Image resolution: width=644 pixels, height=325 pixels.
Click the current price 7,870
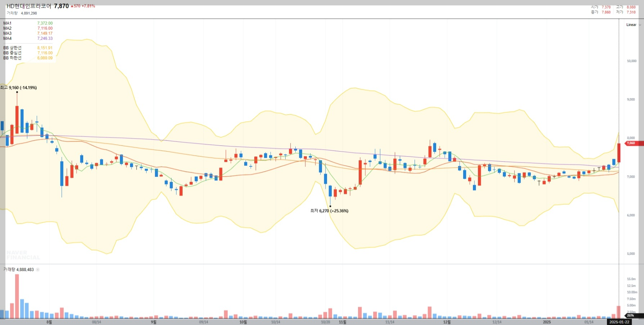point(61,6)
